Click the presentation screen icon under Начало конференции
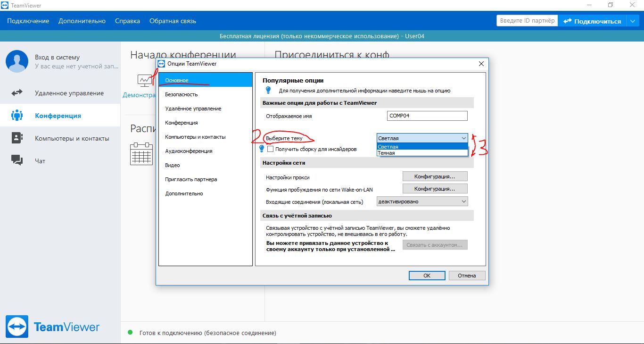This screenshot has height=344, width=644. point(144,80)
